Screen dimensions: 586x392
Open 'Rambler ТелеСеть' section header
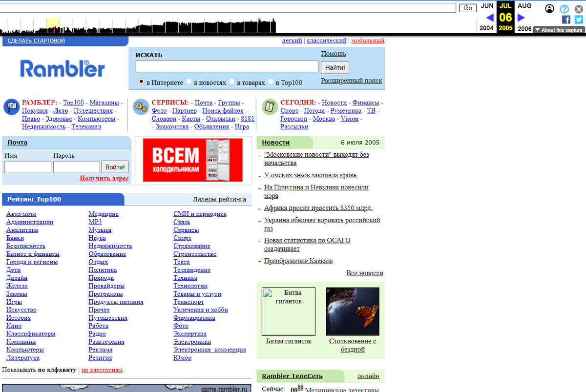pyautogui.click(x=292, y=376)
